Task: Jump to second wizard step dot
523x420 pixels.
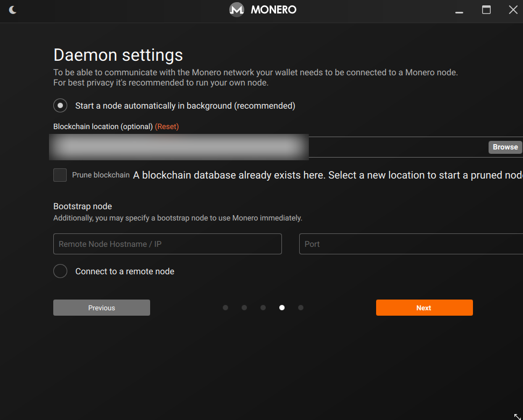Action: click(x=244, y=308)
